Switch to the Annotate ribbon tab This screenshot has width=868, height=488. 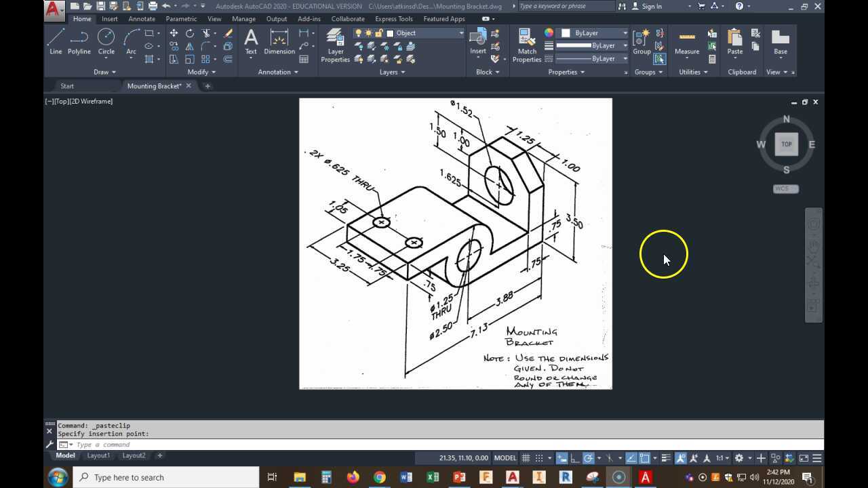coord(142,18)
